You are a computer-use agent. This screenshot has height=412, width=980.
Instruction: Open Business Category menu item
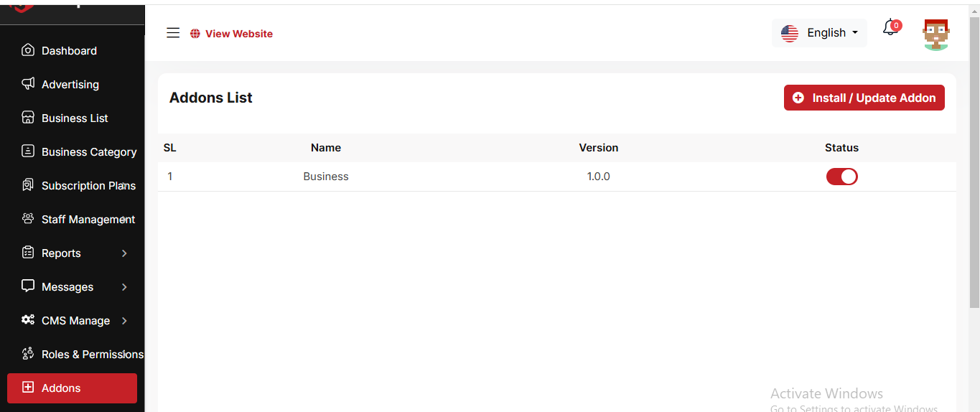(88, 151)
